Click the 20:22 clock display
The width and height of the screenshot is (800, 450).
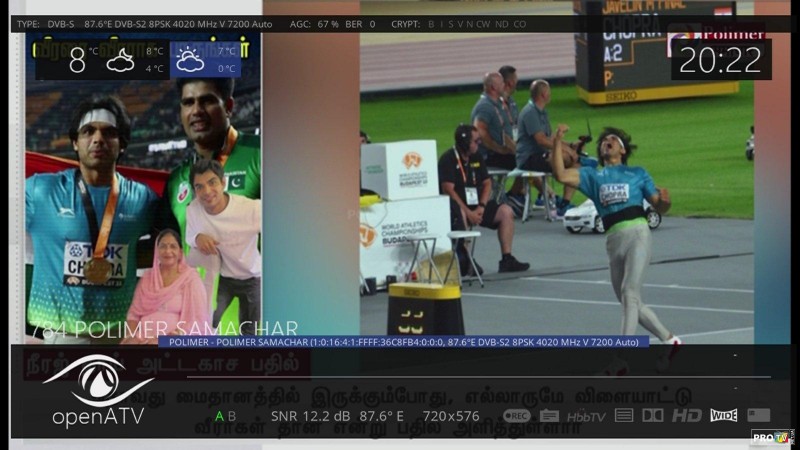click(x=720, y=60)
